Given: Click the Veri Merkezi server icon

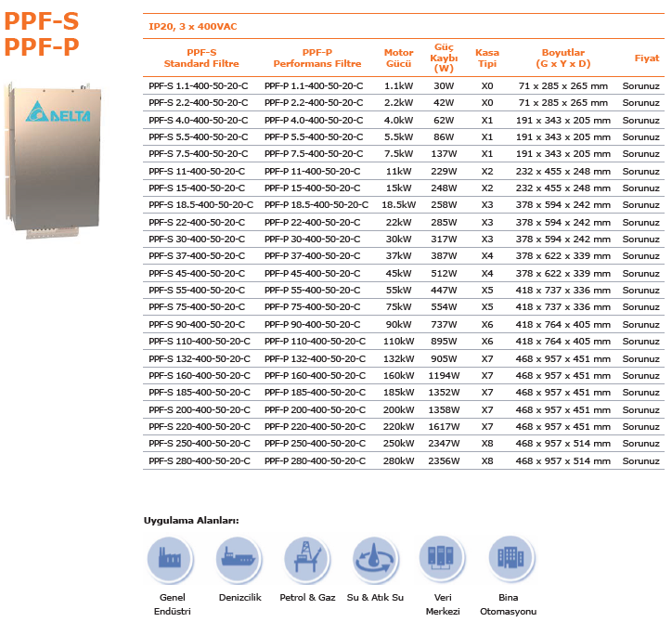Looking at the screenshot, I should point(442,558).
